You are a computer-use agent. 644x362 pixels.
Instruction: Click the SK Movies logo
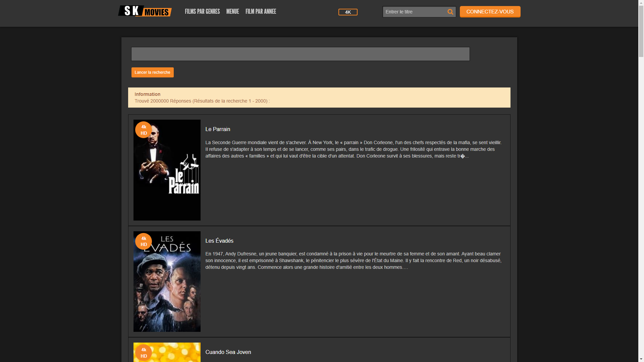click(145, 11)
